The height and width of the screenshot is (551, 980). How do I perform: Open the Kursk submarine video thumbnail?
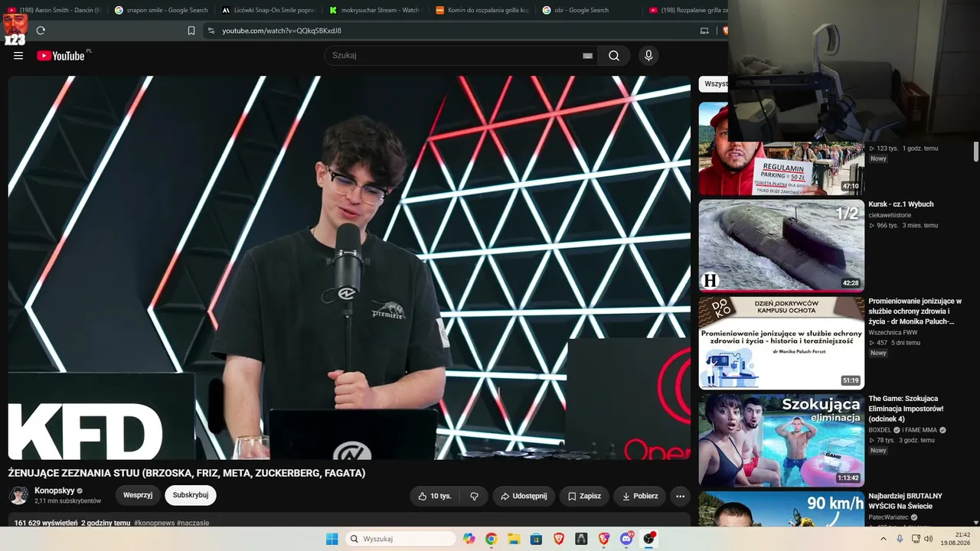click(781, 246)
